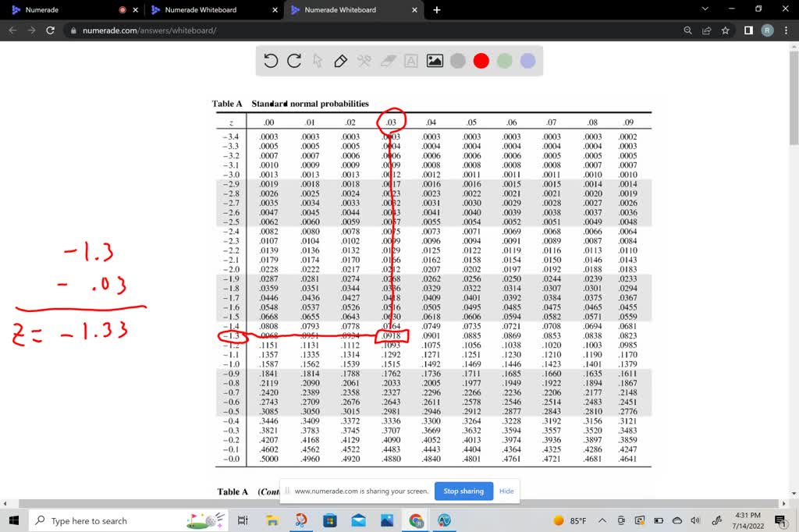Expand the hidden icons in the system tray

tap(602, 520)
